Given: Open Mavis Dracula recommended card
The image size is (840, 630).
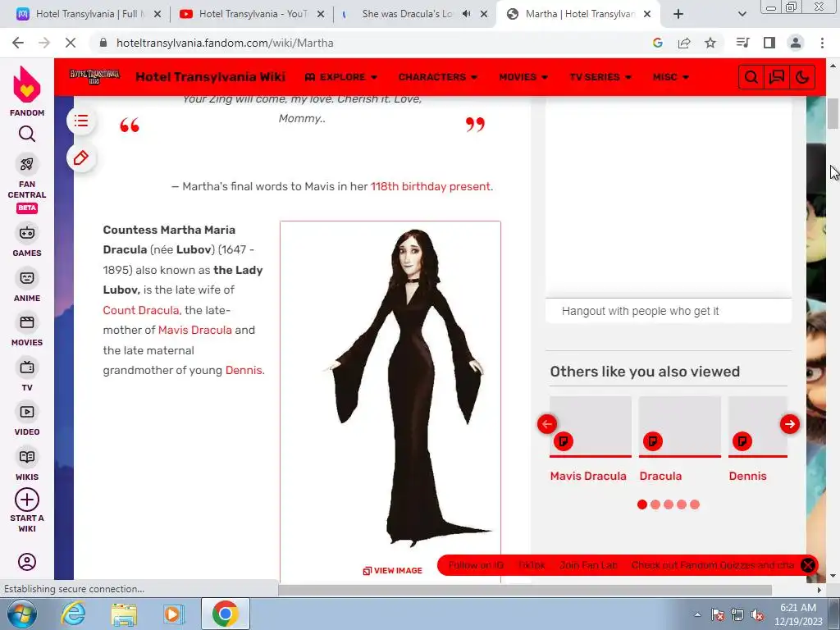Looking at the screenshot, I should (x=591, y=440).
